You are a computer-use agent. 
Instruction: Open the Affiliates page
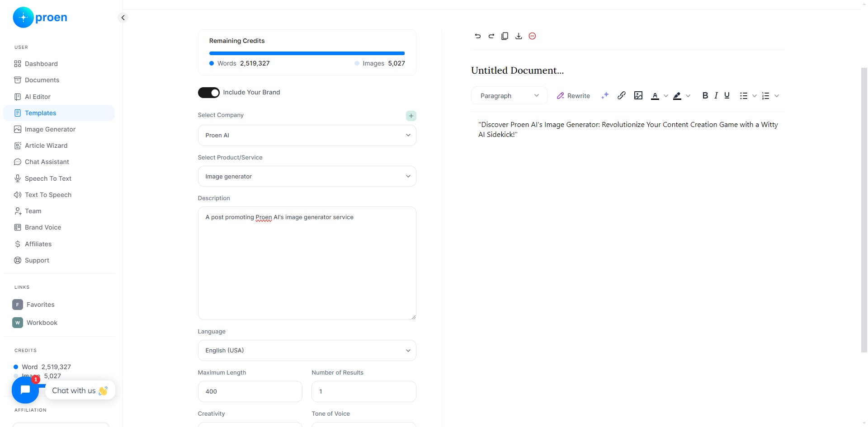click(x=59, y=244)
